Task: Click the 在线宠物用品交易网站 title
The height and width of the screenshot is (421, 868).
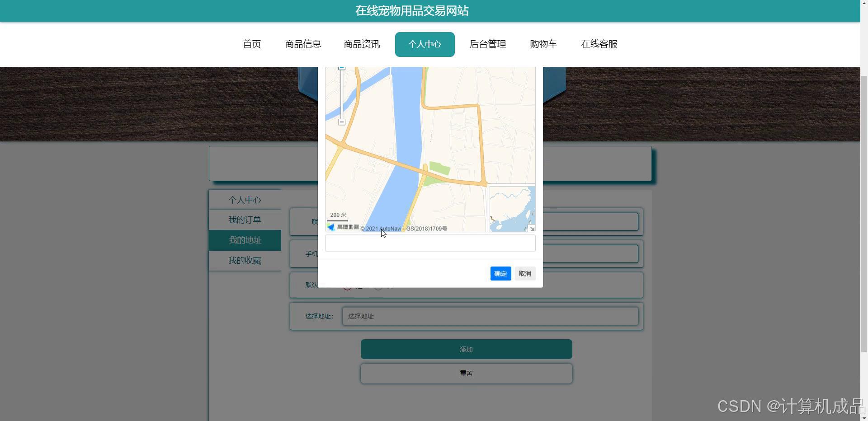Action: click(x=412, y=11)
